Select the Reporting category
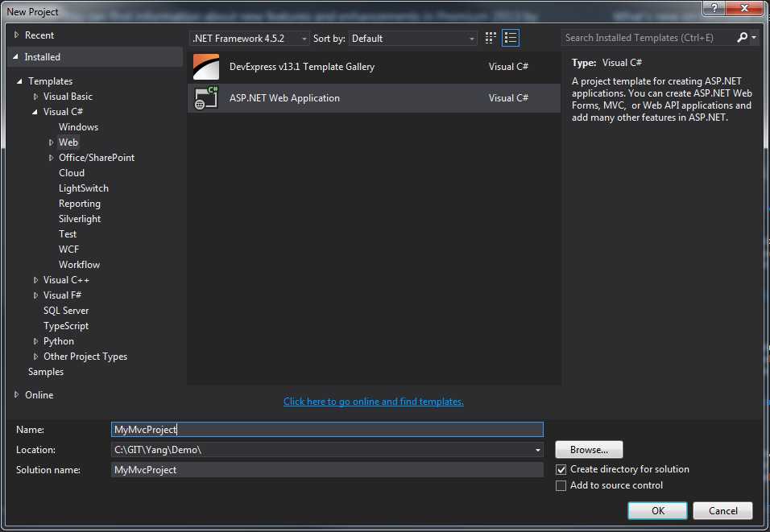This screenshot has width=770, height=532. click(80, 203)
